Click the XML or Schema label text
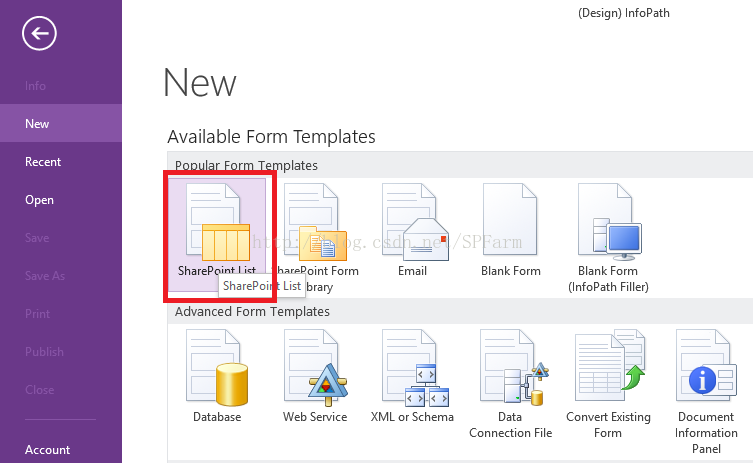754x463 pixels. click(412, 417)
